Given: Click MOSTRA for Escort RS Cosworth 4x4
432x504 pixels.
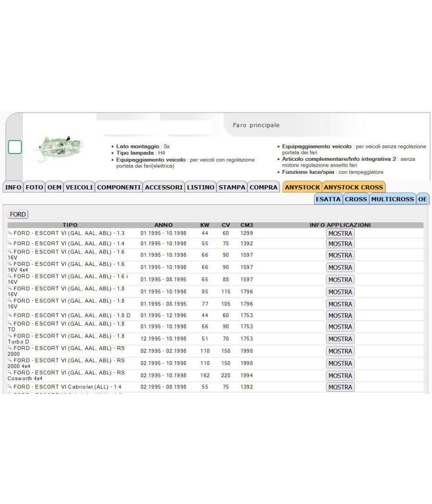Looking at the screenshot, I should tap(340, 375).
